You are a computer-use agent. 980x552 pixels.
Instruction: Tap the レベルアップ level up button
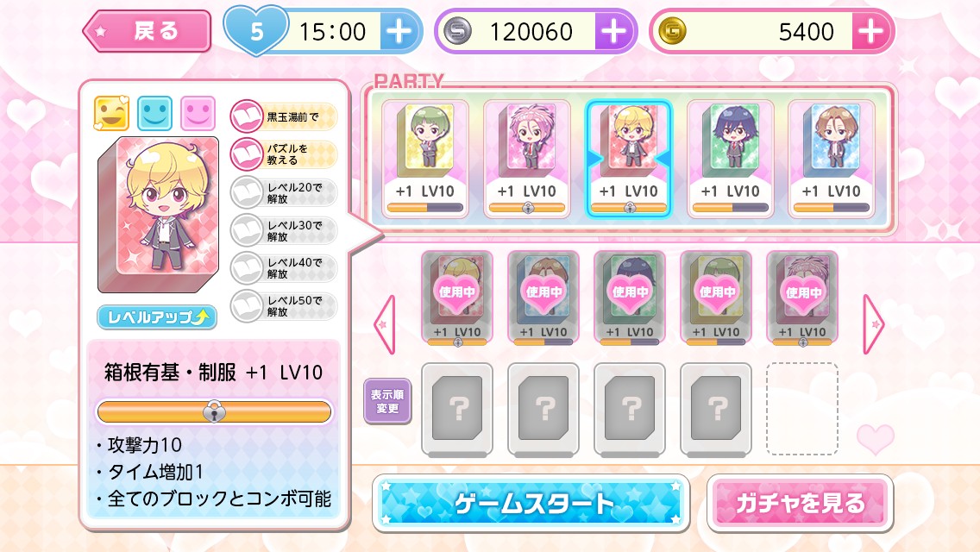click(x=157, y=317)
